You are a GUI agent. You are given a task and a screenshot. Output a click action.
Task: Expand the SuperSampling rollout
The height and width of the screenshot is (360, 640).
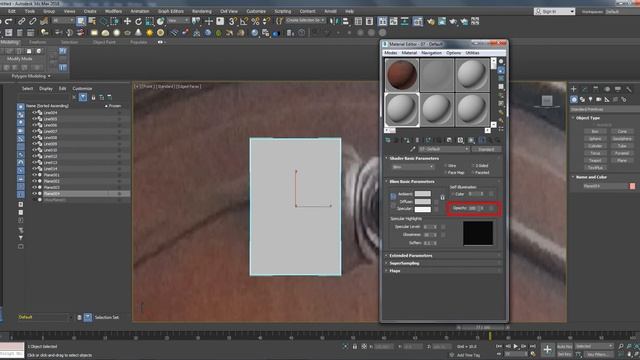click(x=443, y=263)
